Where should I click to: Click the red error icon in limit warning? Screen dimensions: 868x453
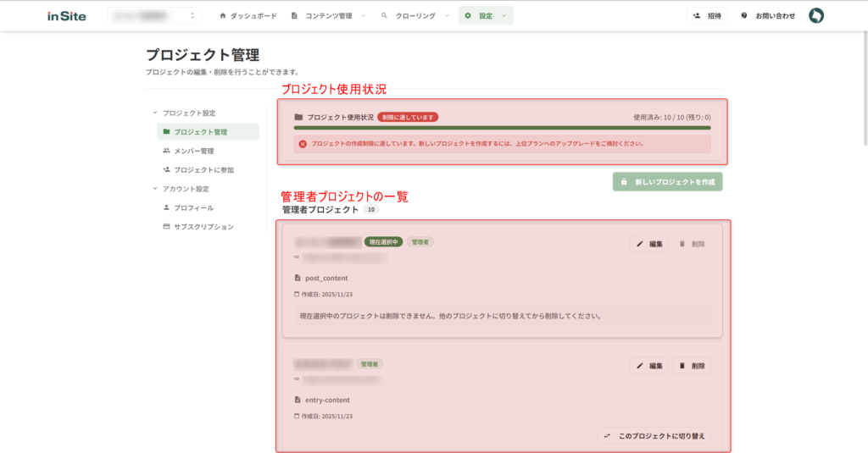pos(303,144)
